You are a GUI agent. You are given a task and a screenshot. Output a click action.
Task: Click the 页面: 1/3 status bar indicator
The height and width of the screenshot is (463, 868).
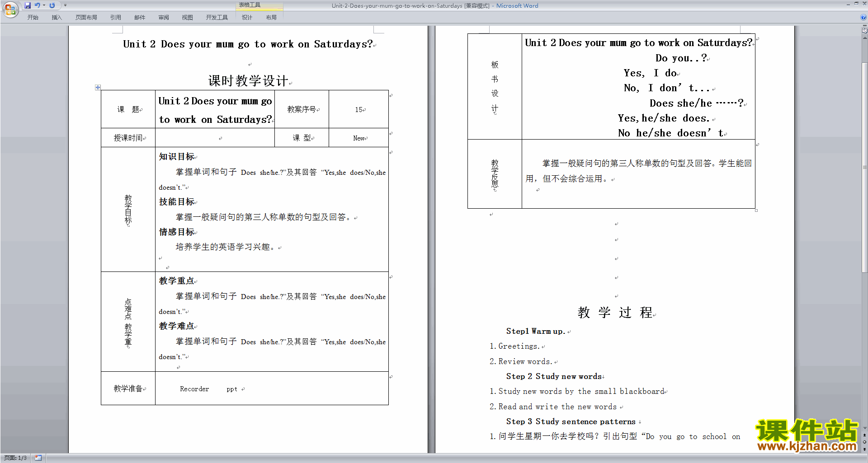(x=15, y=458)
